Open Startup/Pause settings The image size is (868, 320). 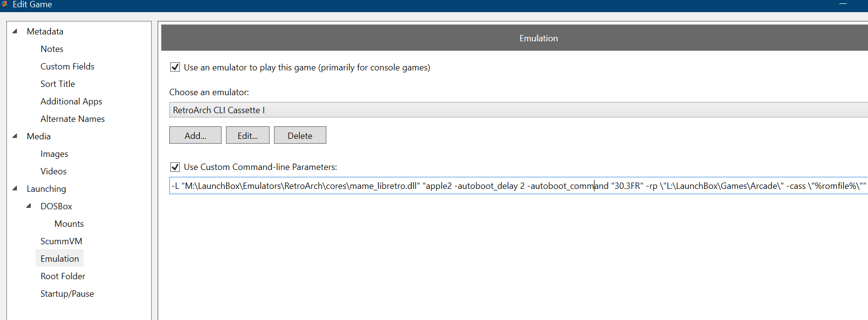(x=67, y=294)
